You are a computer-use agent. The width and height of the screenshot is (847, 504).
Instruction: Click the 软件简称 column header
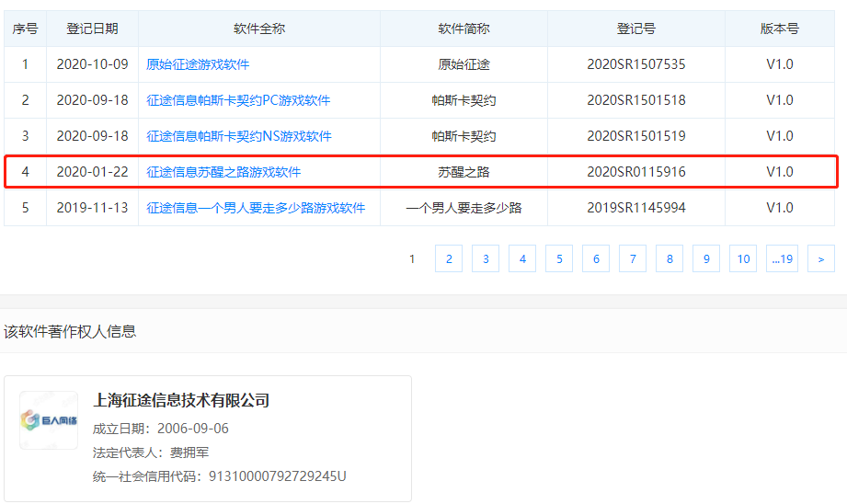tap(464, 29)
